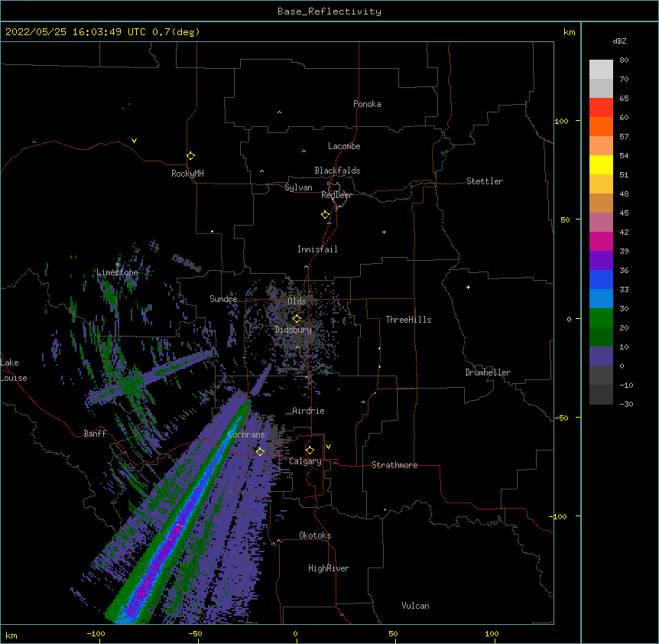The height and width of the screenshot is (644, 659).
Task: Click the Strathmore label
Action: pyautogui.click(x=394, y=465)
